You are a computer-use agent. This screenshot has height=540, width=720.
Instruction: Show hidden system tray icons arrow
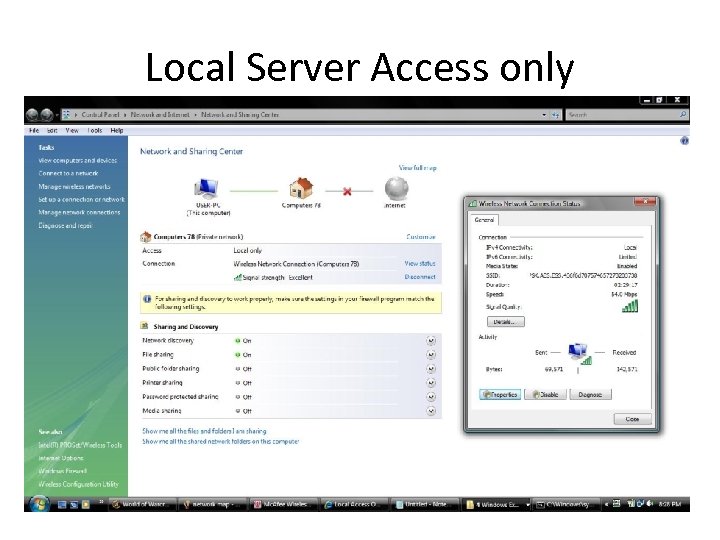pos(606,504)
